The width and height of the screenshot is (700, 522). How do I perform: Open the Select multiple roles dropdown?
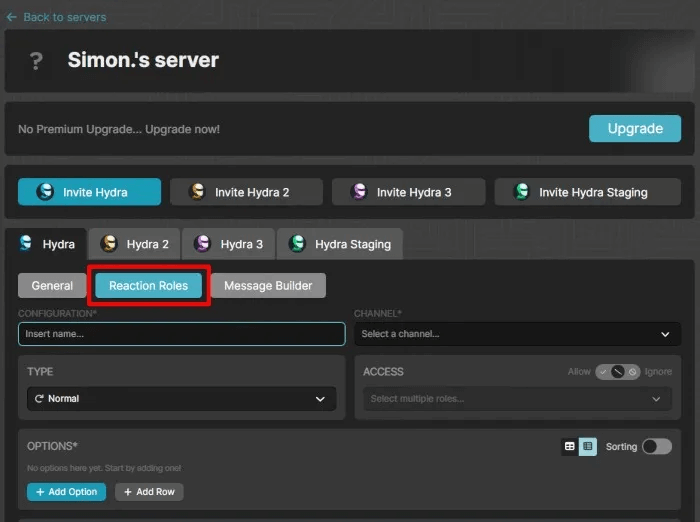click(517, 398)
